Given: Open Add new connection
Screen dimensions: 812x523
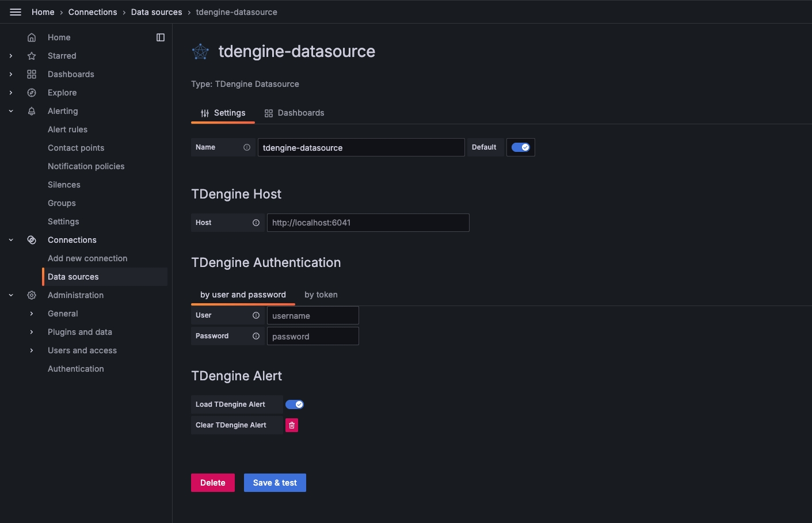Looking at the screenshot, I should tap(87, 258).
